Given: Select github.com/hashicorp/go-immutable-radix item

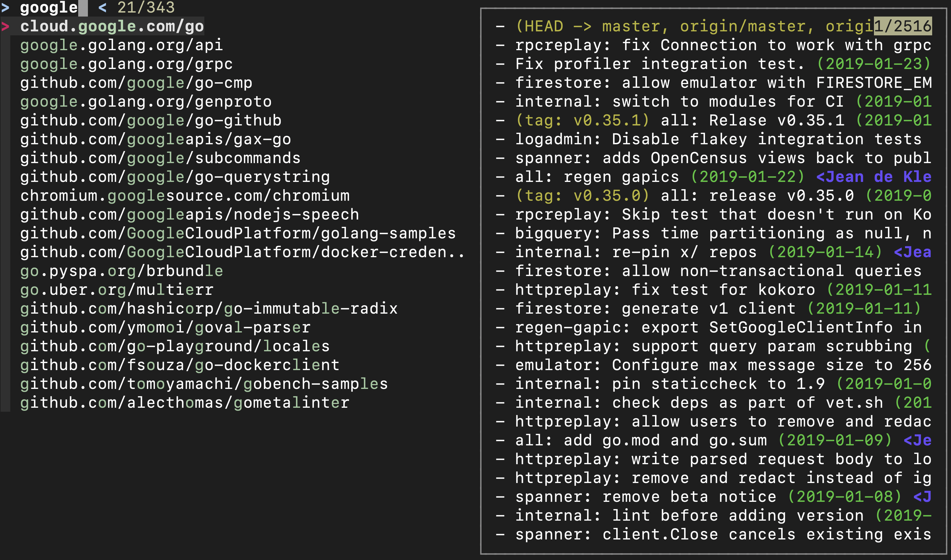Looking at the screenshot, I should pos(208,309).
